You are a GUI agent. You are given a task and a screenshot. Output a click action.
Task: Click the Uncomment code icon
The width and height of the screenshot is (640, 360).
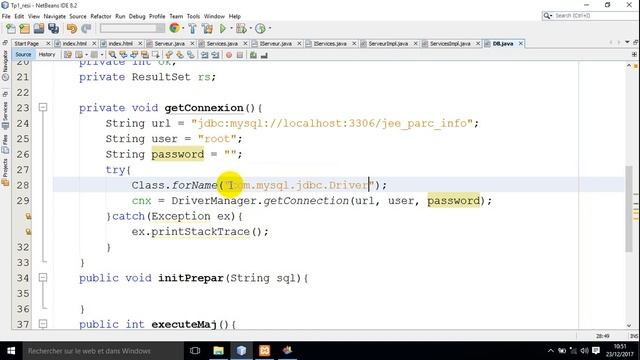(264, 55)
